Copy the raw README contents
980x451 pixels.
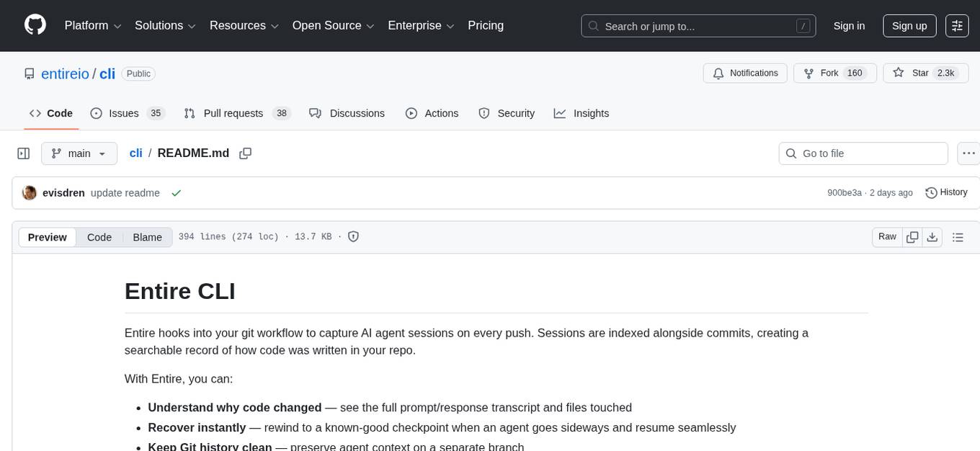coord(912,237)
